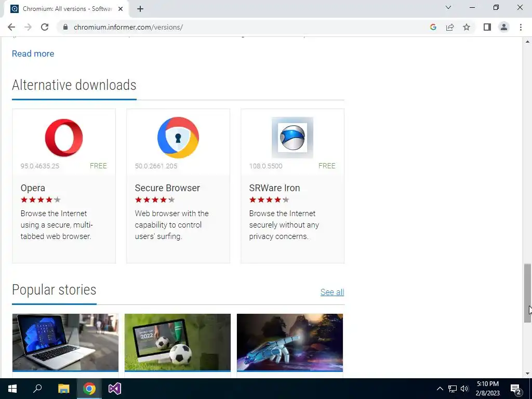
Task: Click Opera's star rating
Action: click(x=41, y=200)
